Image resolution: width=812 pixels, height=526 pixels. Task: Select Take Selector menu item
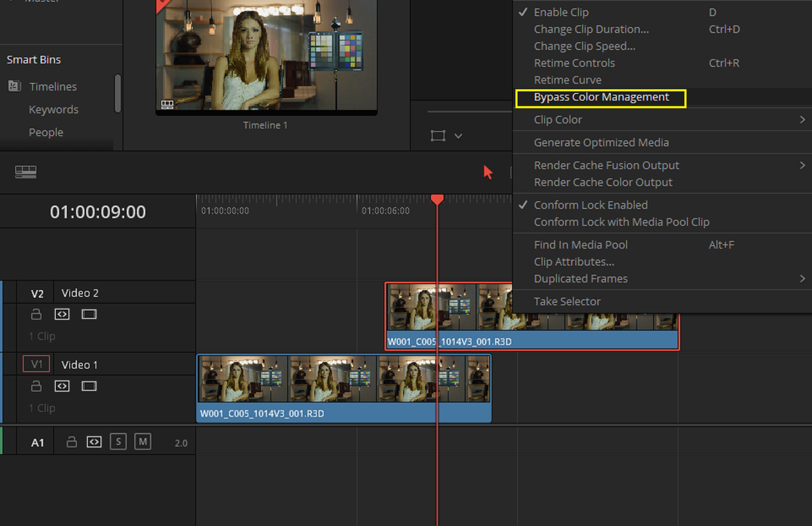pos(662,302)
